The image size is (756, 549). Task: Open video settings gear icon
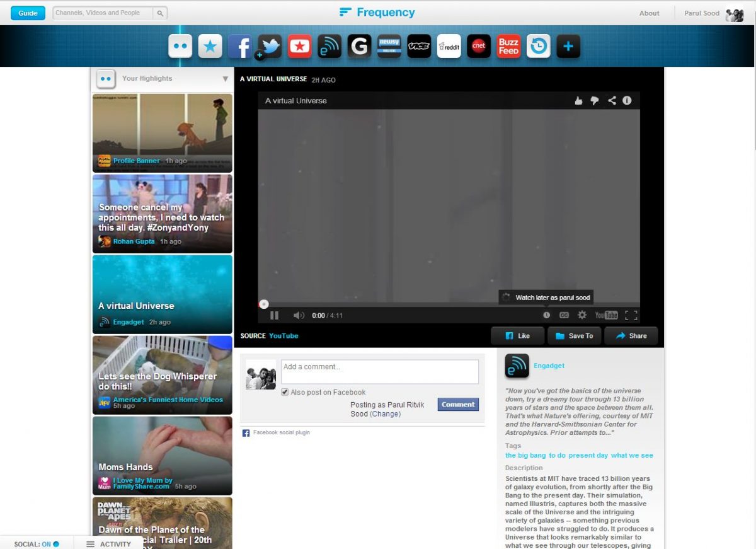(582, 315)
